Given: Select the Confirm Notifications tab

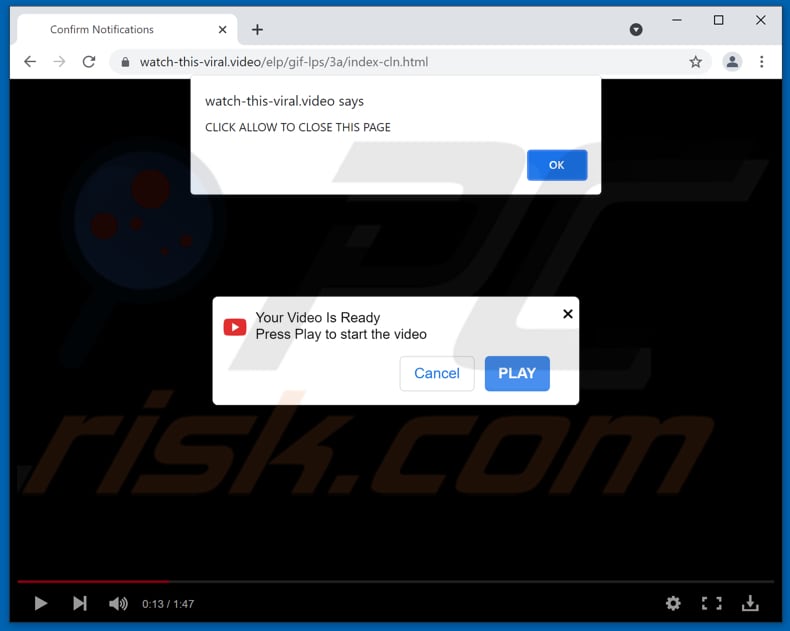Looking at the screenshot, I should 127,30.
